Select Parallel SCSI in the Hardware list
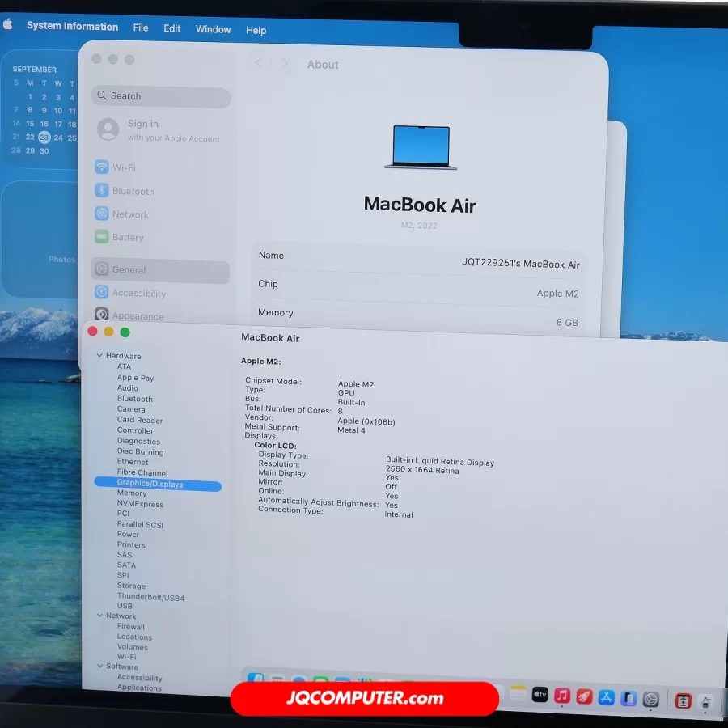728x728 pixels. point(140,524)
